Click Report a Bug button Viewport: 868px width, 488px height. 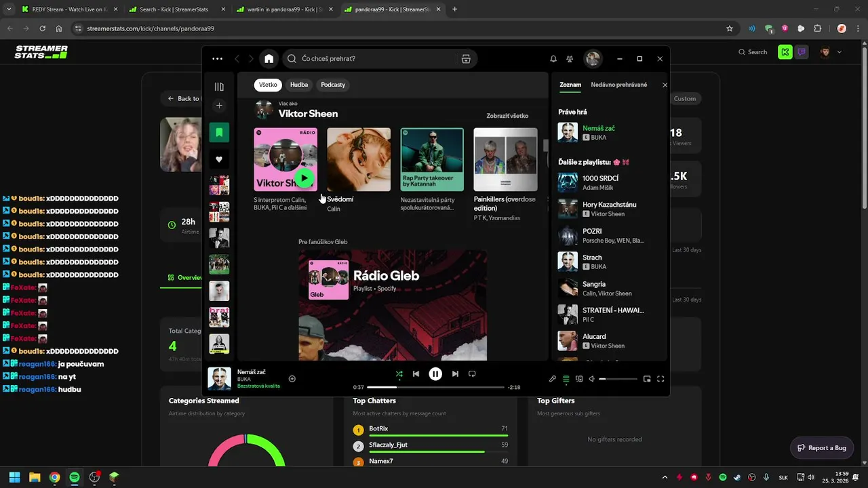[821, 448]
